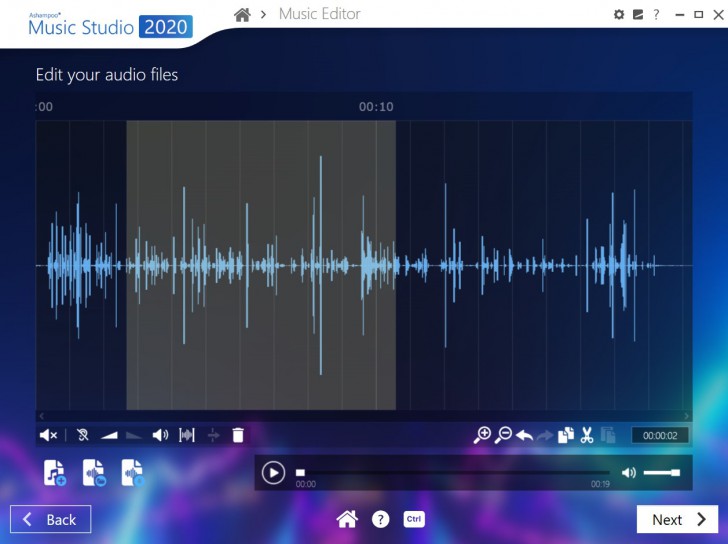The width and height of the screenshot is (728, 544).
Task: Add a music file icon
Action: click(55, 473)
